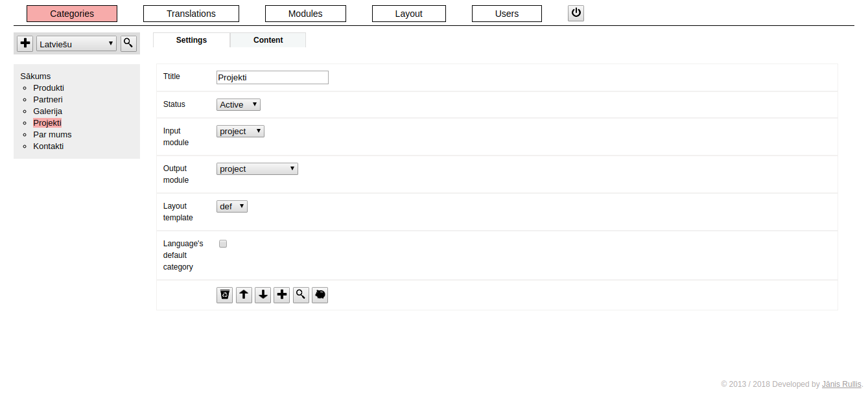The height and width of the screenshot is (394, 868).
Task: Follow the Jānis Rullis footer link
Action: click(842, 384)
